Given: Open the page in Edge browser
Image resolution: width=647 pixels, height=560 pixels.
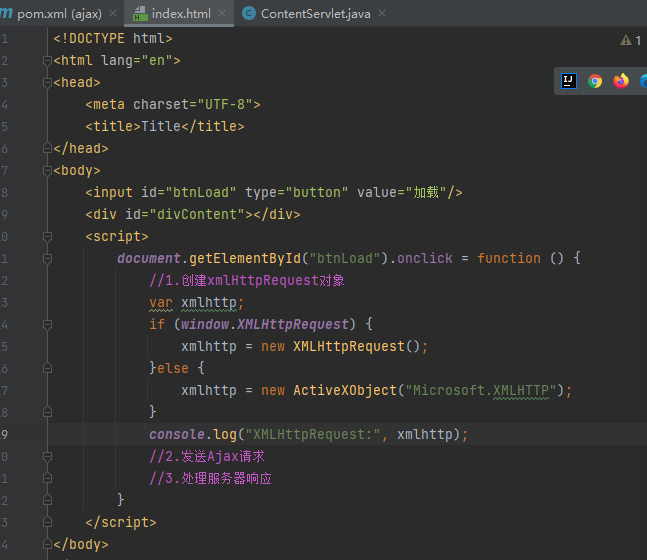Looking at the screenshot, I should [642, 82].
